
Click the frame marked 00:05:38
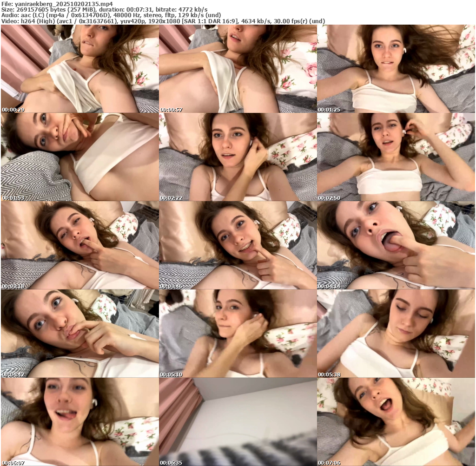[x=396, y=334]
